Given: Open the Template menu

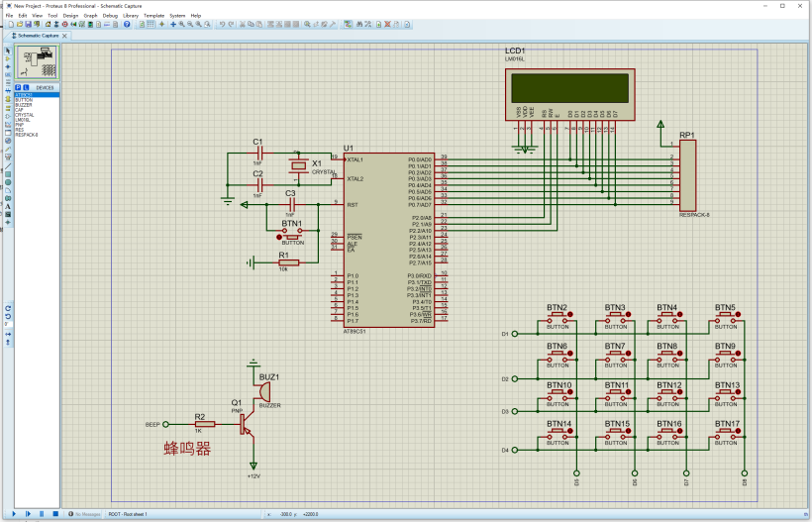Looking at the screenshot, I should tap(154, 16).
